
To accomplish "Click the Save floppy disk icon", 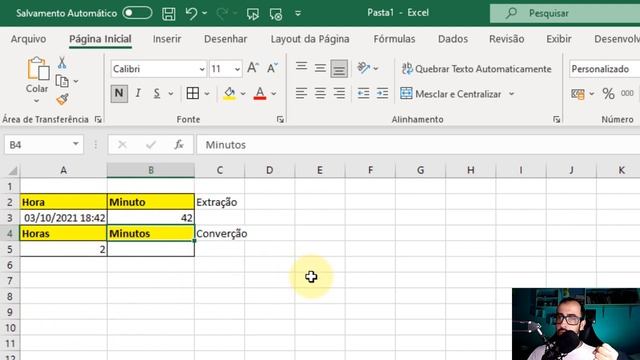I will [169, 13].
